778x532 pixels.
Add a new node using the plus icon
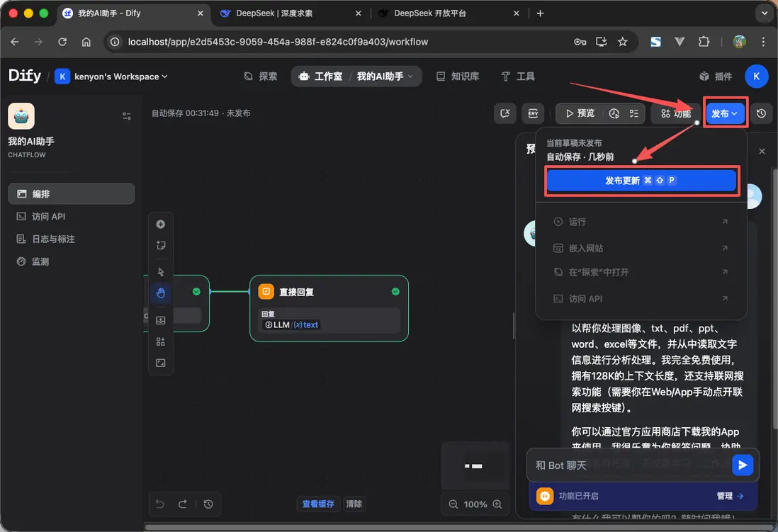pos(161,224)
